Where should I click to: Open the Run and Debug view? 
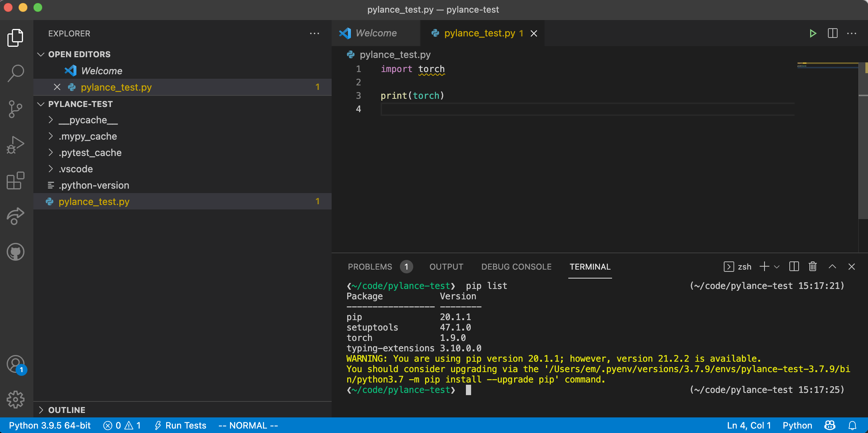point(16,145)
